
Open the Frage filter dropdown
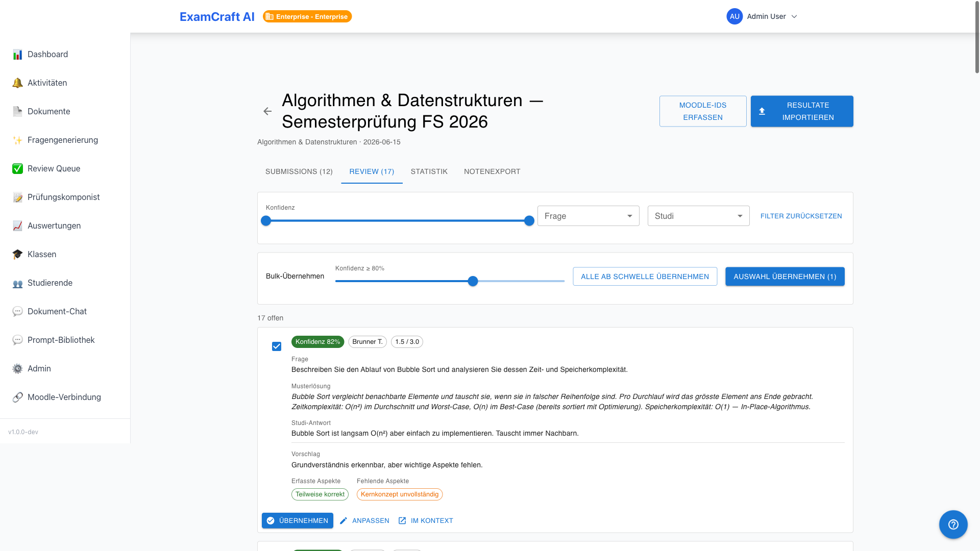click(588, 216)
